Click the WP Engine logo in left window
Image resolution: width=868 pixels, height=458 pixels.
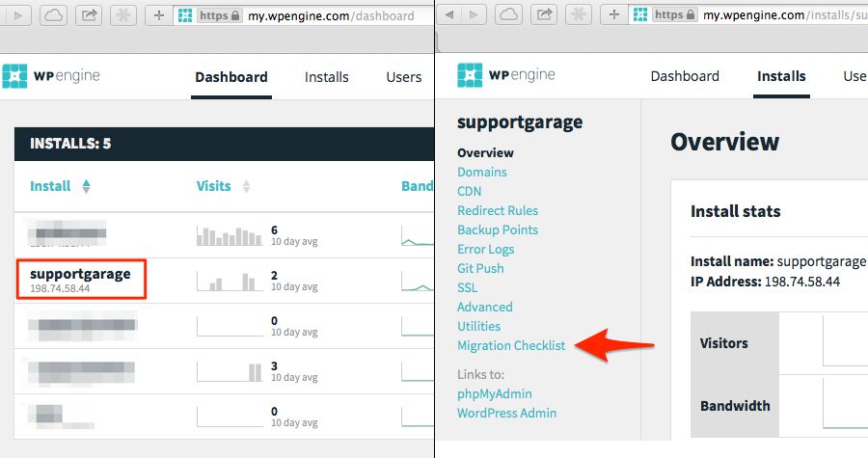point(51,76)
